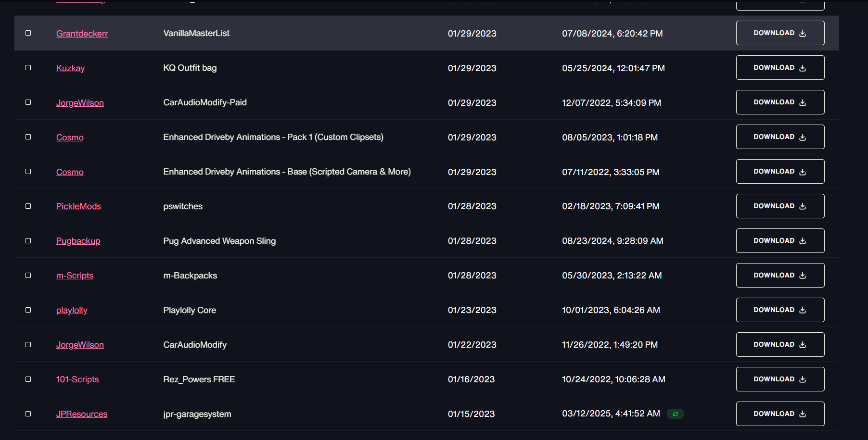The height and width of the screenshot is (440, 868).
Task: Click the green refresh icon beside jpr-garagesystem's update time
Action: coord(675,414)
